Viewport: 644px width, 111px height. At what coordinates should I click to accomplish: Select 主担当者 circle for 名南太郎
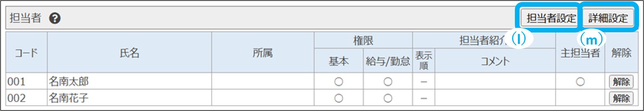coord(580,82)
